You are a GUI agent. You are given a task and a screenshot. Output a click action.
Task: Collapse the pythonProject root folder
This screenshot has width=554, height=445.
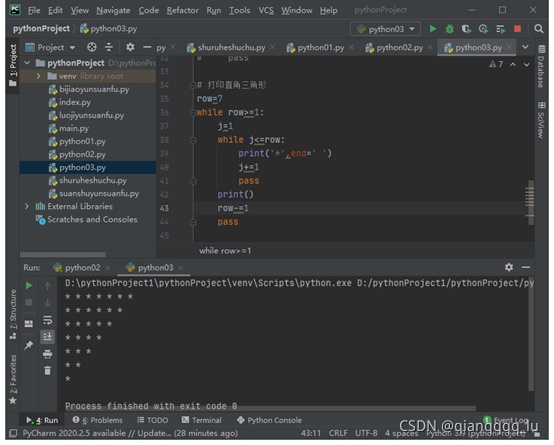pos(28,63)
